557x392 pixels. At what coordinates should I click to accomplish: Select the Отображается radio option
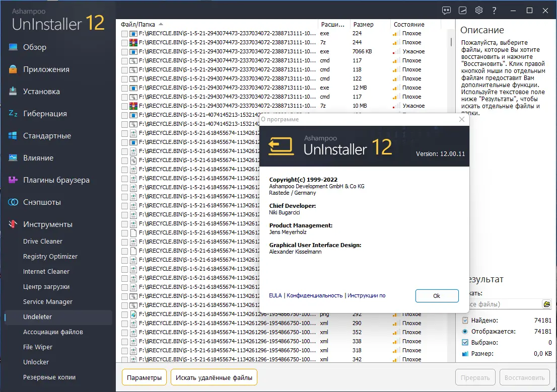point(465,331)
